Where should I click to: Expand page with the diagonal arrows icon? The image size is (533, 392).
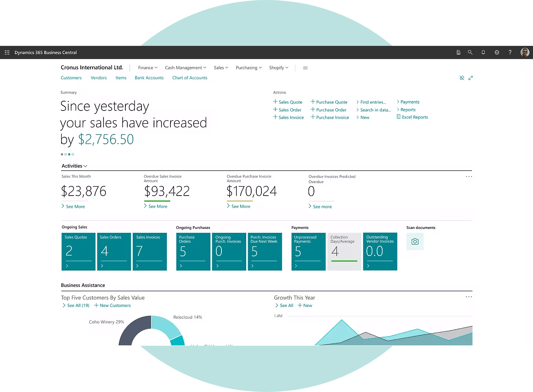471,78
